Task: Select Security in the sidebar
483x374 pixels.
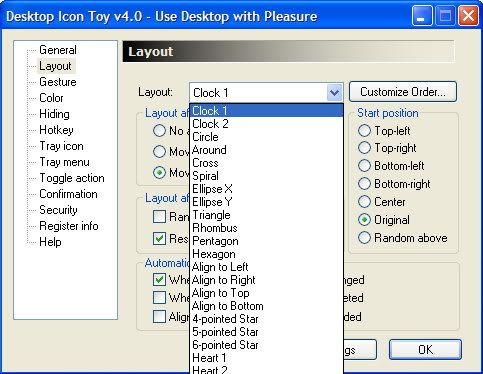Action: (x=58, y=210)
